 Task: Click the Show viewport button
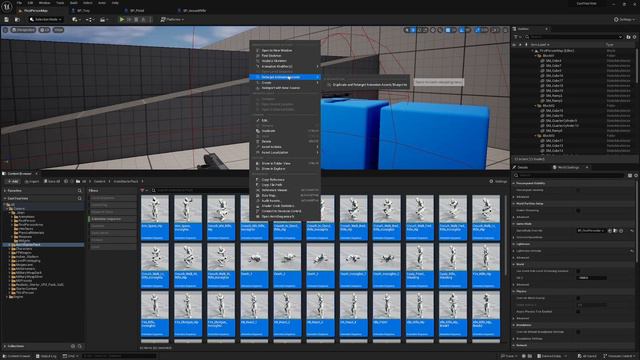59,30
